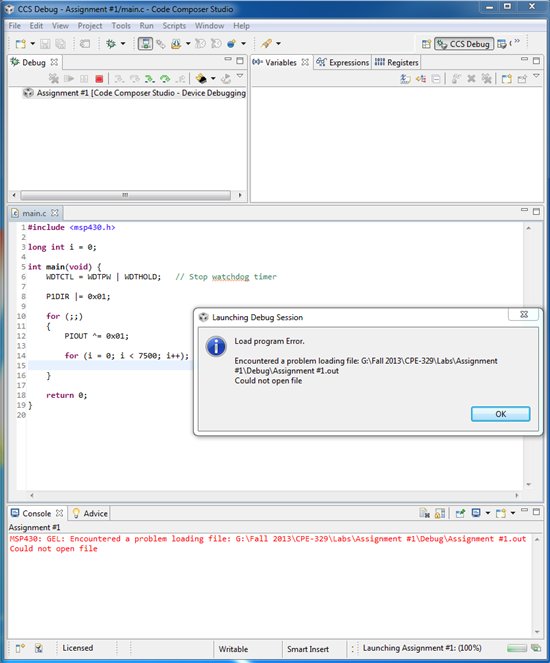Click the Step Over icon in Debug view

pos(134,79)
